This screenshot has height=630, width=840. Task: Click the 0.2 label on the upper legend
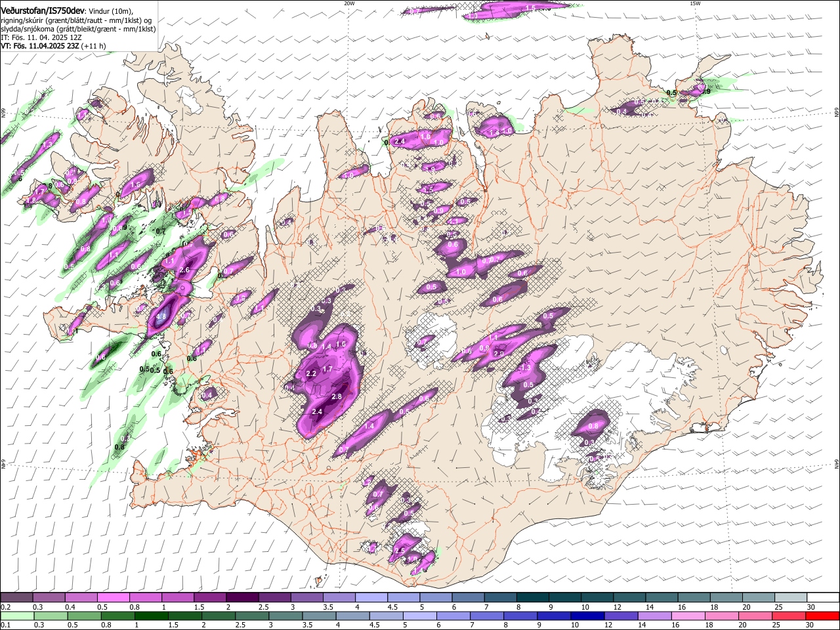pos(6,607)
